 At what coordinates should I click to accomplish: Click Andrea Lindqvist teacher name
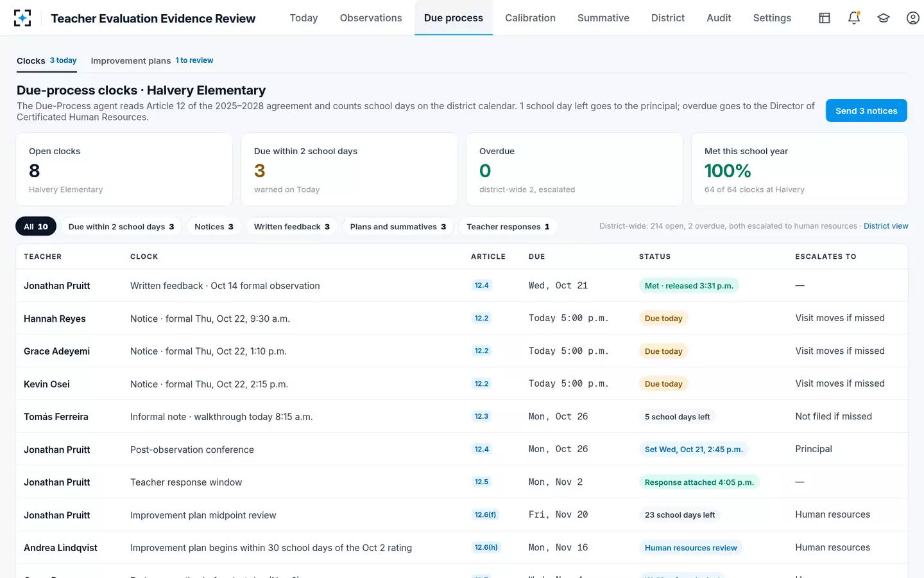[60, 548]
